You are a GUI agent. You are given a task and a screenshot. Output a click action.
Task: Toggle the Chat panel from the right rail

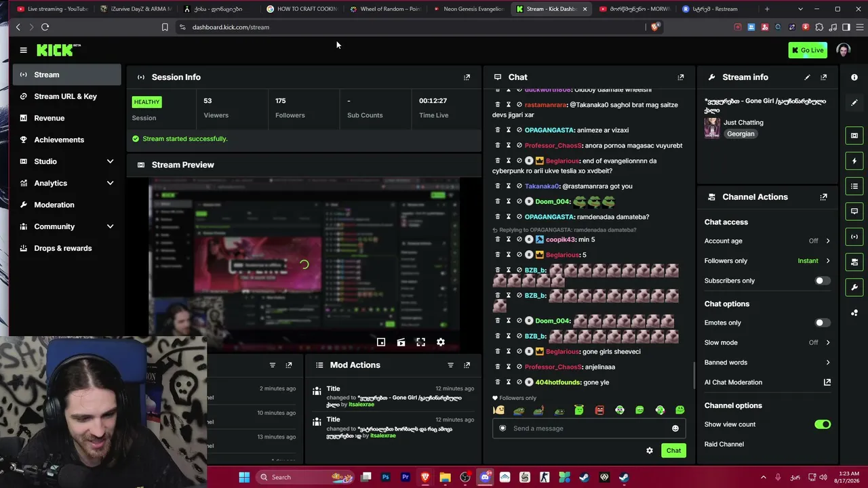coord(854,211)
